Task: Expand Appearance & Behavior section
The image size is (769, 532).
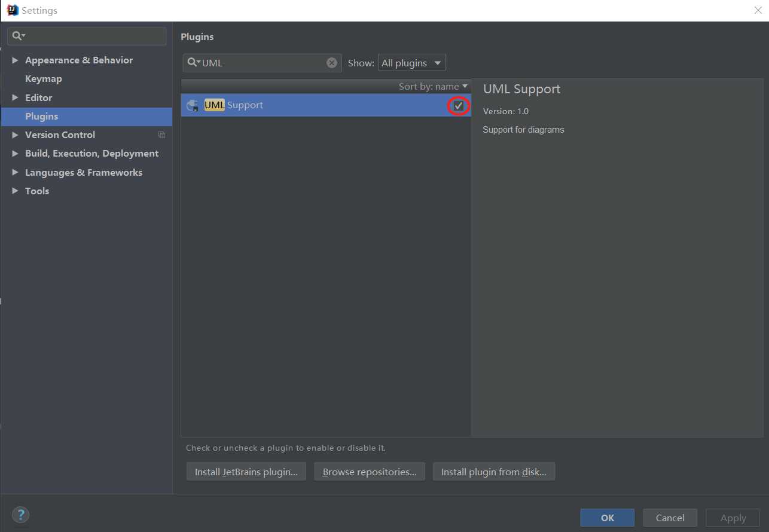Action: [x=15, y=60]
